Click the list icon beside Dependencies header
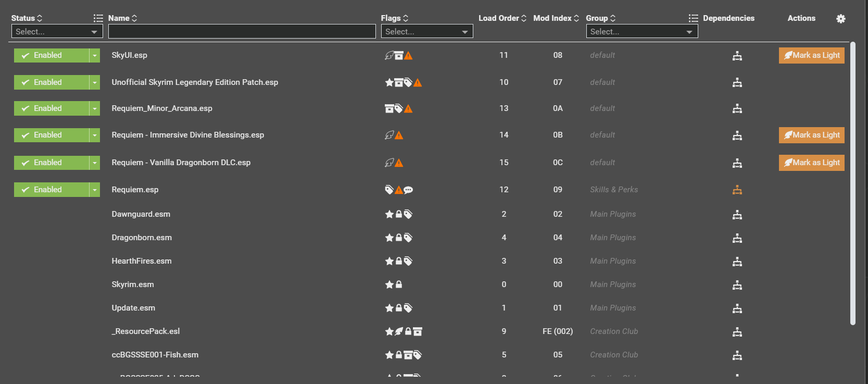Screen dimensions: 868x384 point(693,18)
